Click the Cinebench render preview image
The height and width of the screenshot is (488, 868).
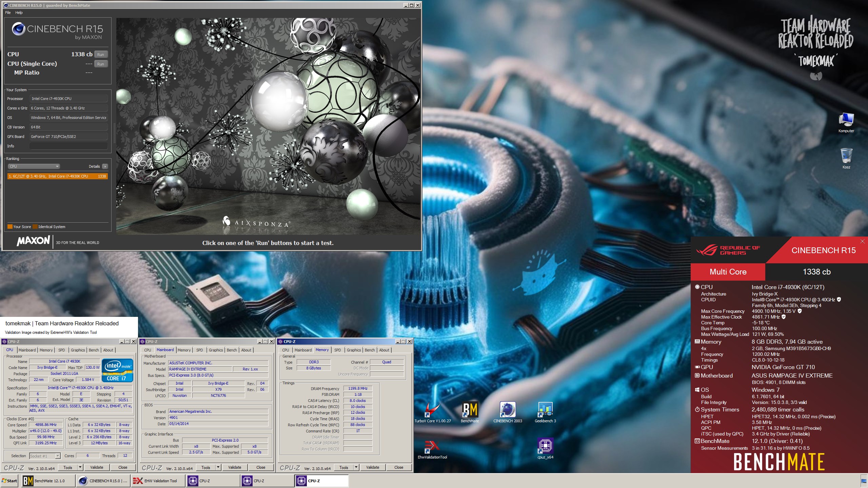[268, 126]
